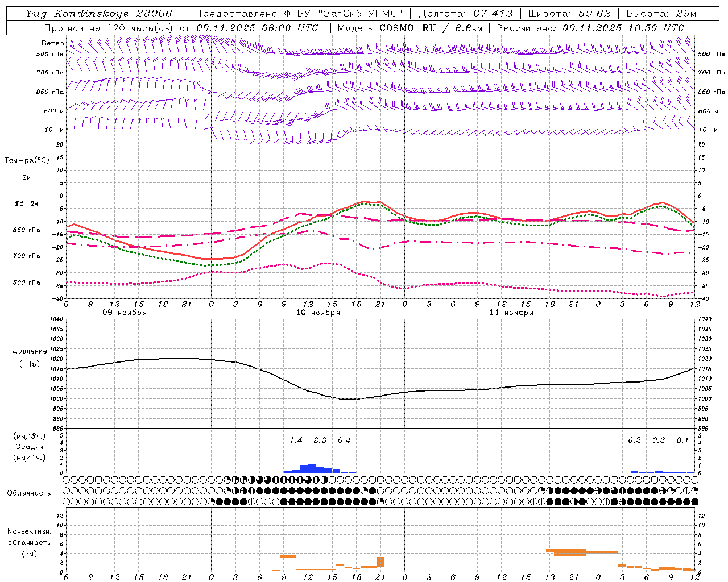Click the 0.3 precipitation amount value

point(659,440)
